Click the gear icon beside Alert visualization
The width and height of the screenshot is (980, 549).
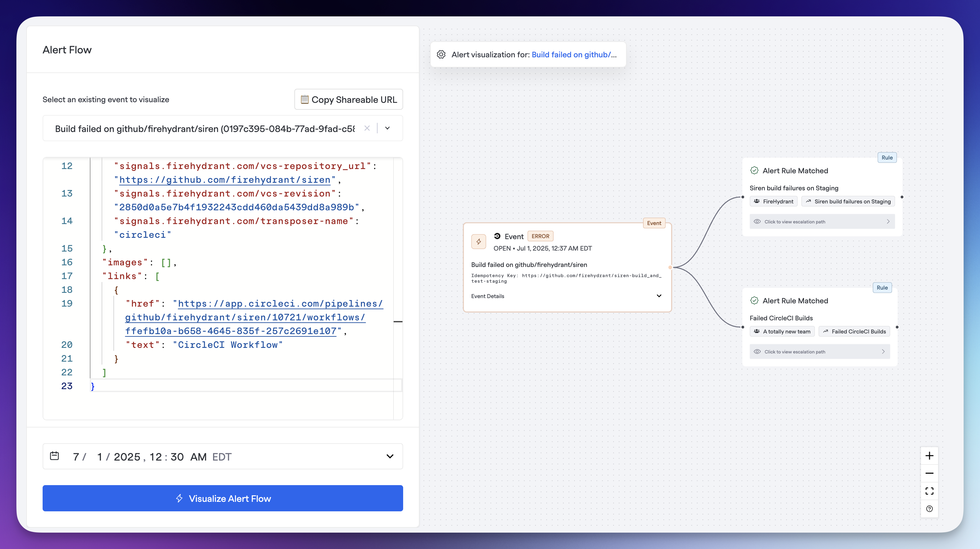[441, 54]
